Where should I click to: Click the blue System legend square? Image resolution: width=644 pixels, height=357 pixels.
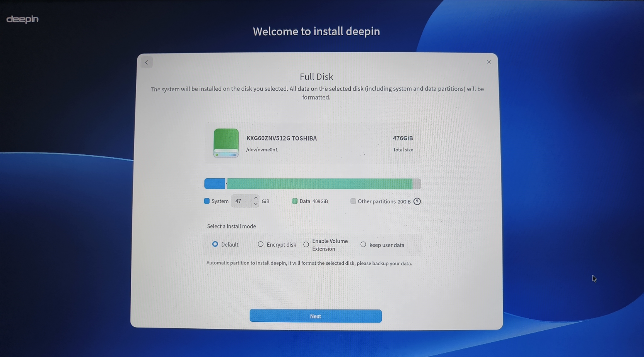[x=207, y=201]
